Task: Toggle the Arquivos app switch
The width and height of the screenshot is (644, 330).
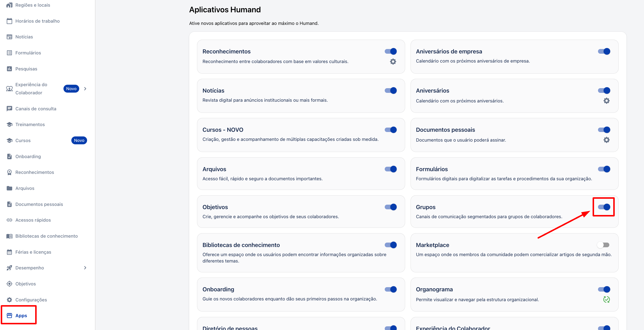Action: pyautogui.click(x=390, y=169)
